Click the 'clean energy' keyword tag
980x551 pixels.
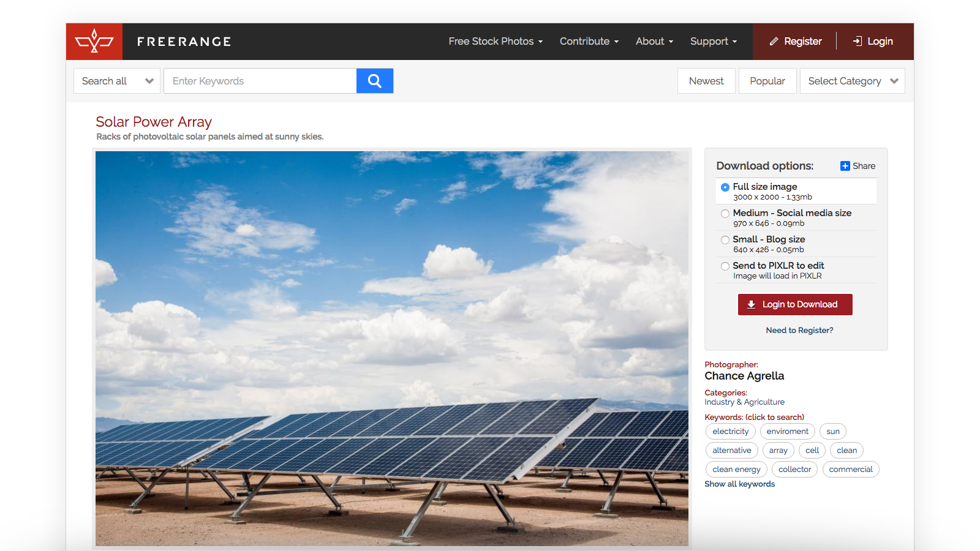click(x=736, y=470)
